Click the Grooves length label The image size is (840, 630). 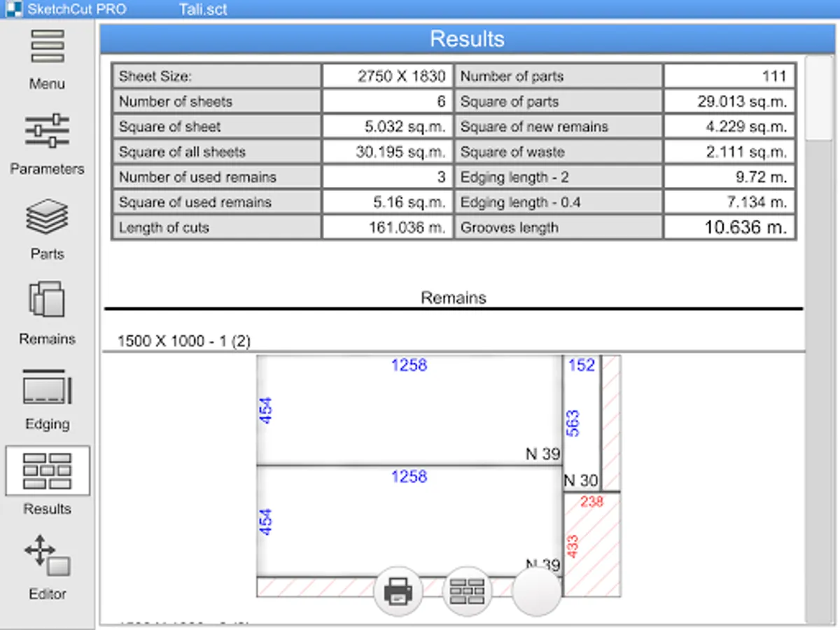coord(510,227)
